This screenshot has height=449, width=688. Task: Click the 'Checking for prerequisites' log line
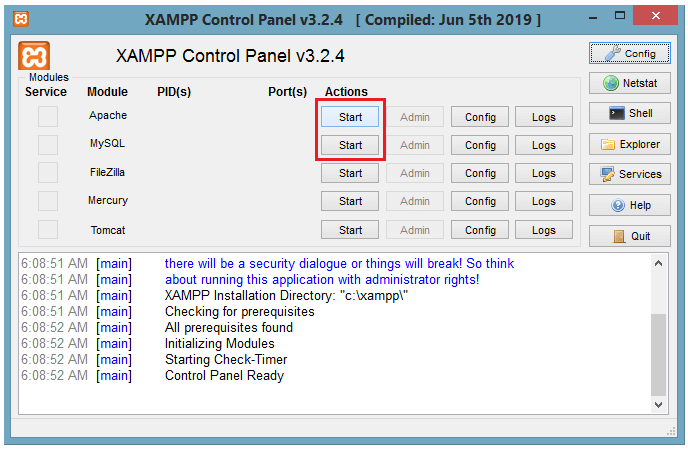click(240, 311)
